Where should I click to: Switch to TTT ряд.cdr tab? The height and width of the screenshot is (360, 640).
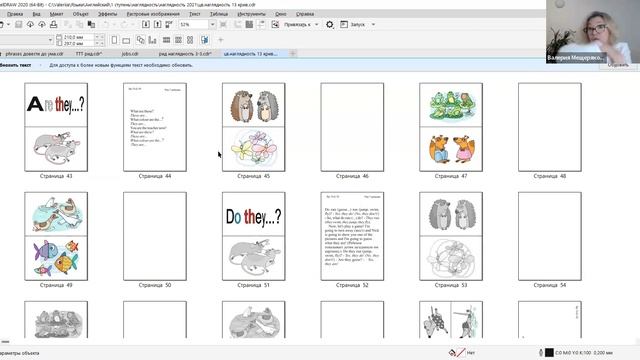[x=89, y=53]
